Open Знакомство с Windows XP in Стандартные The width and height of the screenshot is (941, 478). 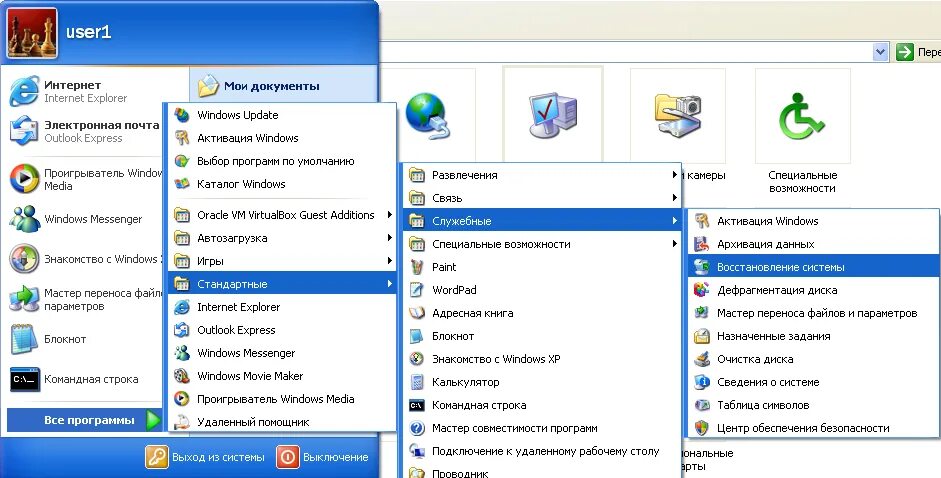(x=543, y=359)
